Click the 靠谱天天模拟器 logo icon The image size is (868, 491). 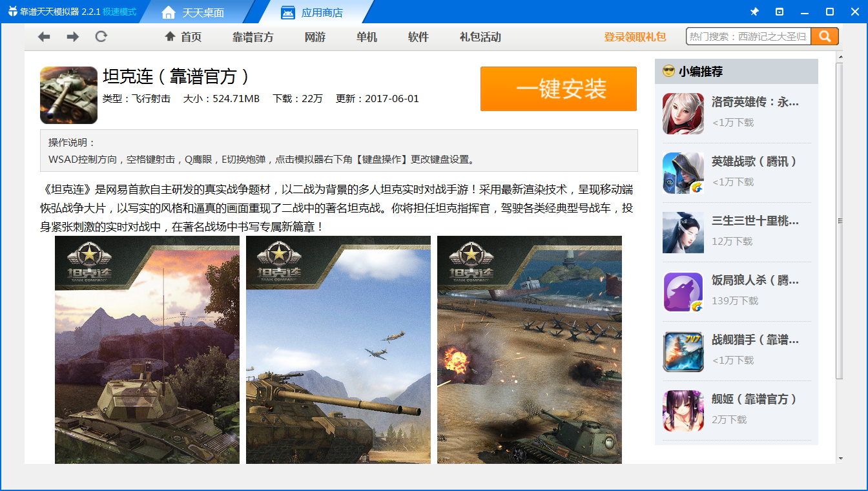12,12
